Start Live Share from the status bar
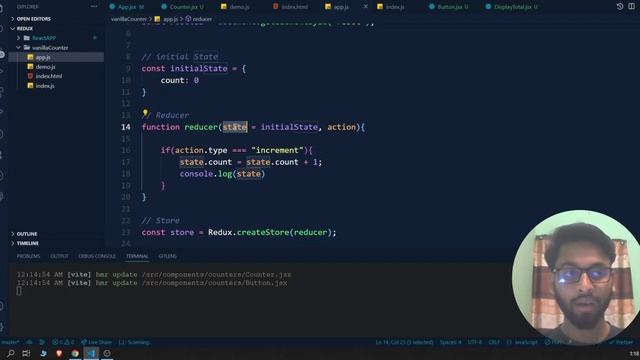The image size is (640, 360). [x=96, y=342]
